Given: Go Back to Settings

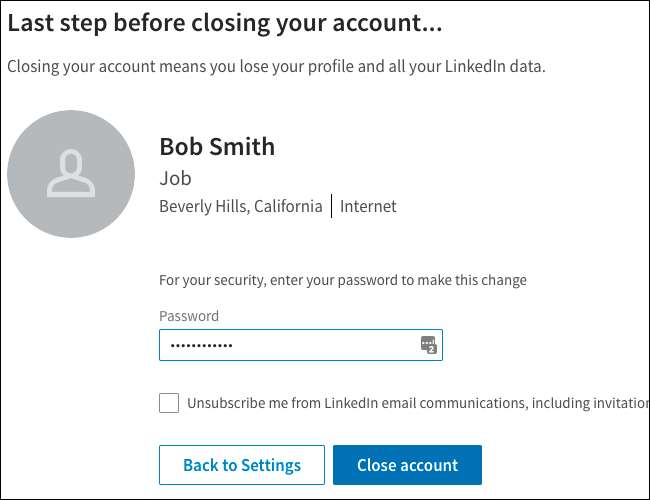Looking at the screenshot, I should pyautogui.click(x=242, y=465).
